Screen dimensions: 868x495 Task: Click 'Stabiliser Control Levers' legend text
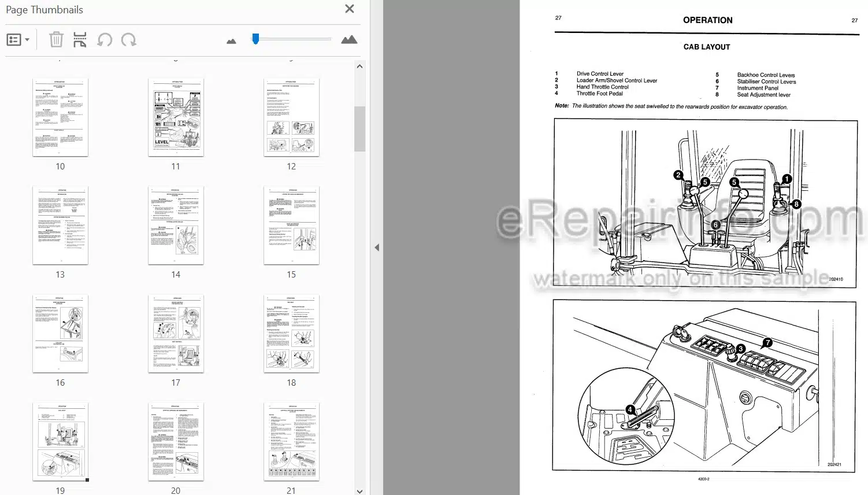pyautogui.click(x=766, y=82)
